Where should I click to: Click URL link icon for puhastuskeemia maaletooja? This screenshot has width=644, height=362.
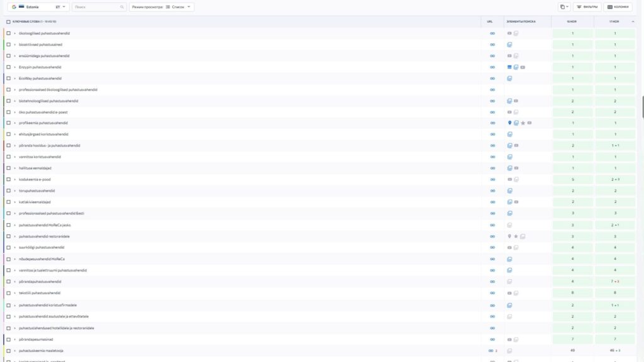pyautogui.click(x=491, y=351)
